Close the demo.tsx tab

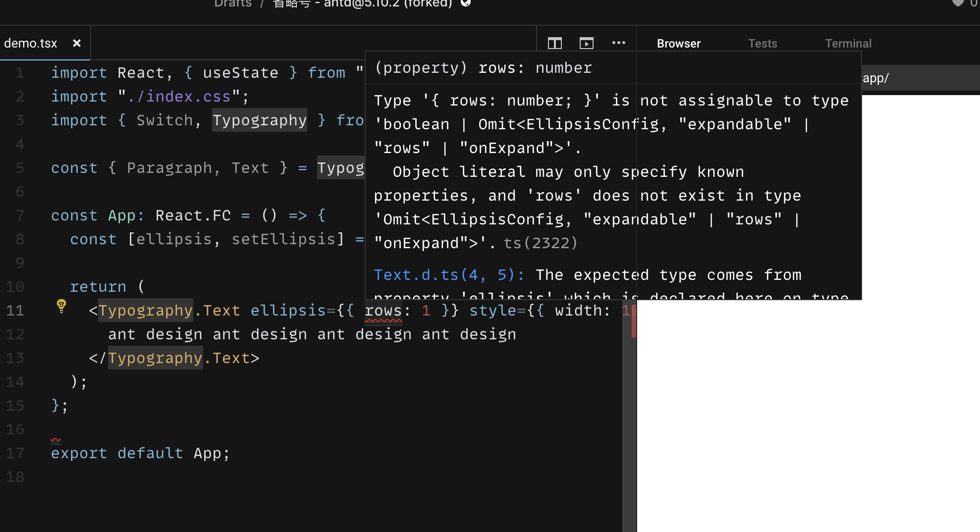[77, 43]
